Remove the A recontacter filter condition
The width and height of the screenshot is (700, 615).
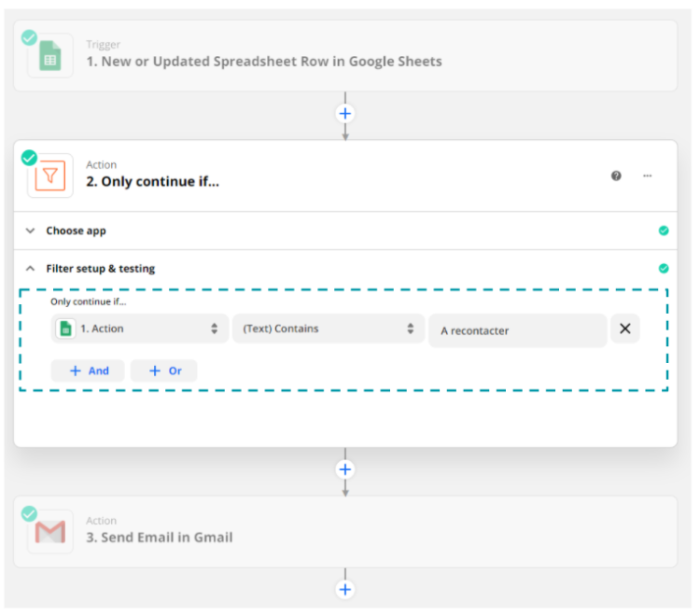[625, 328]
